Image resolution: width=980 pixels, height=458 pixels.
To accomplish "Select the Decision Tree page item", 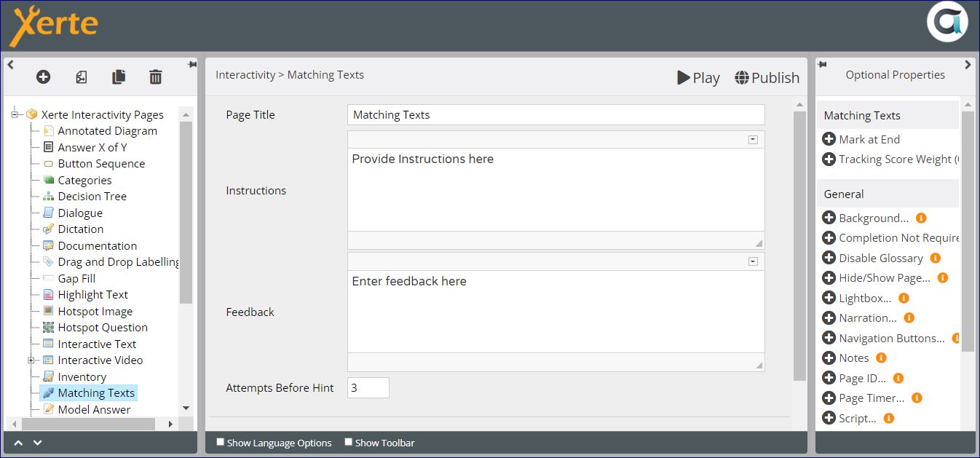I will 92,197.
